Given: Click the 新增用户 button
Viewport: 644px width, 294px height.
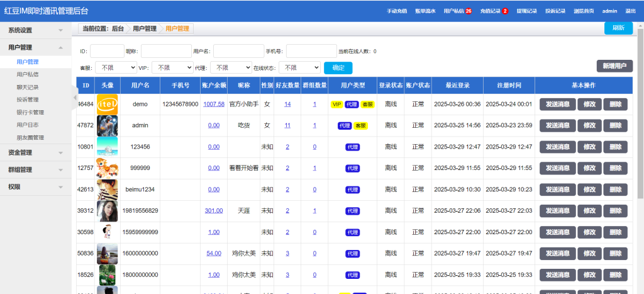Looking at the screenshot, I should click(614, 66).
